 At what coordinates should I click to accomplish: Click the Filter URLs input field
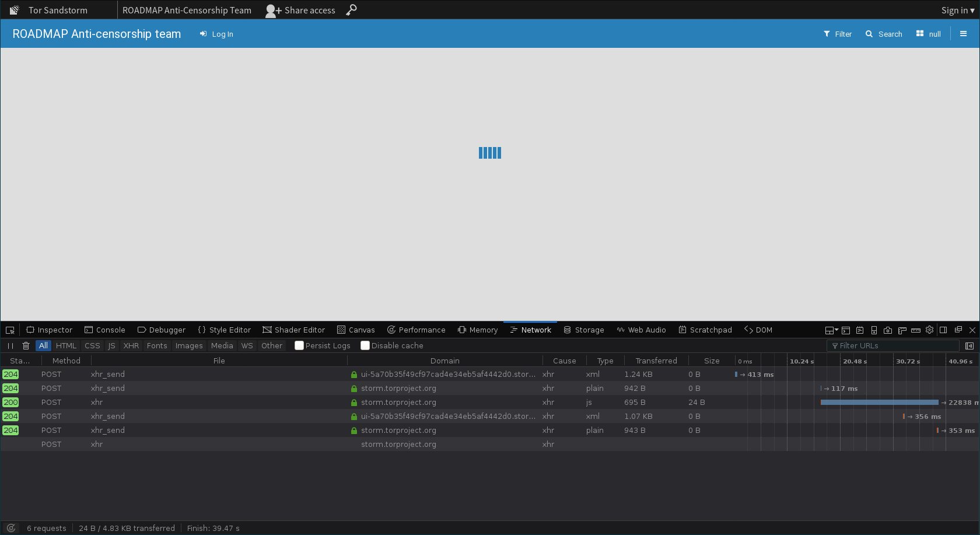click(x=895, y=346)
